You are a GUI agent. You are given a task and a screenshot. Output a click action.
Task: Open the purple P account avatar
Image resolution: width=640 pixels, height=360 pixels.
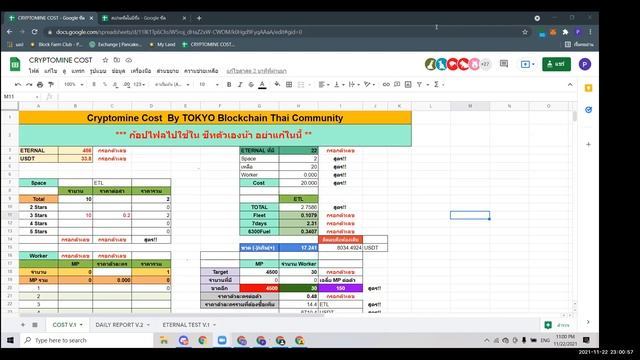click(x=584, y=64)
